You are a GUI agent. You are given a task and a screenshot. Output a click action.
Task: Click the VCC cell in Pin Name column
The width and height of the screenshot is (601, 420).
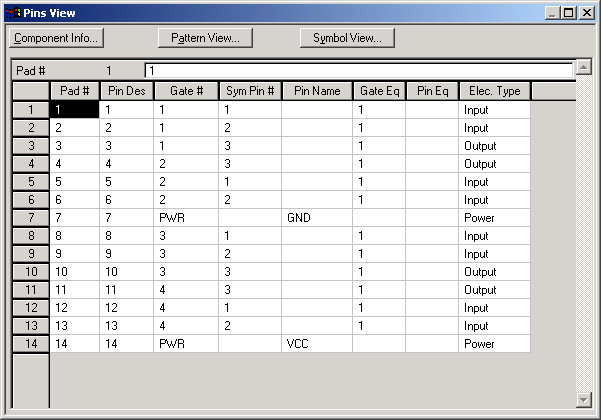317,344
